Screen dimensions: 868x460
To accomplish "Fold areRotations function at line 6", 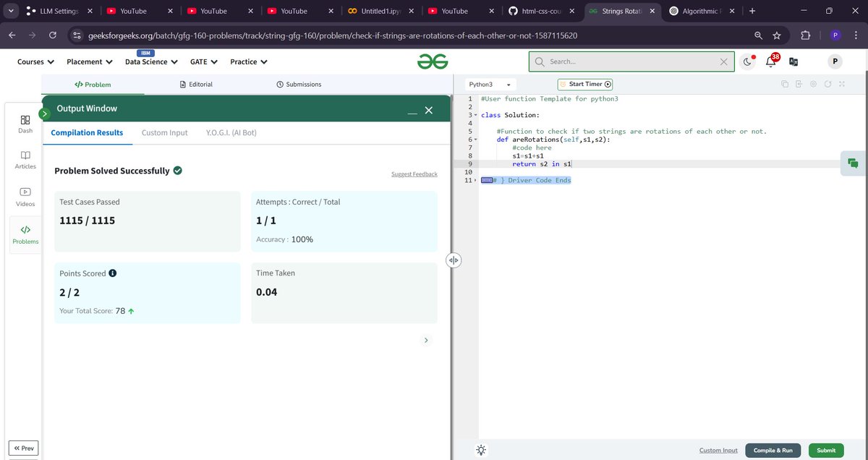I will click(475, 139).
